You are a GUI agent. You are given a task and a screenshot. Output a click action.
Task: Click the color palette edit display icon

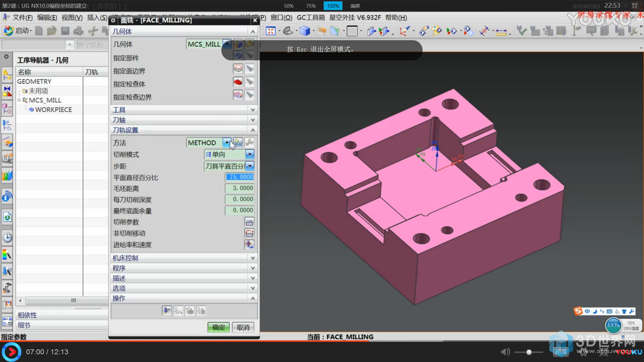436,31
